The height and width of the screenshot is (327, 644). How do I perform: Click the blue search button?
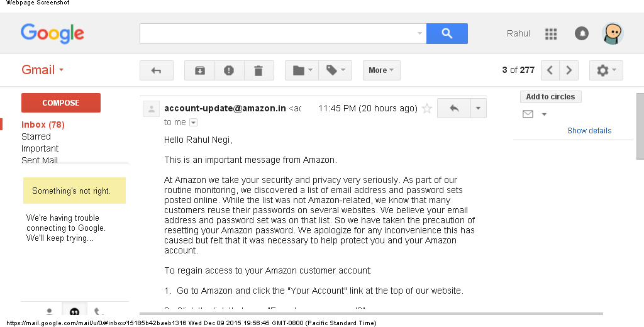pyautogui.click(x=447, y=33)
